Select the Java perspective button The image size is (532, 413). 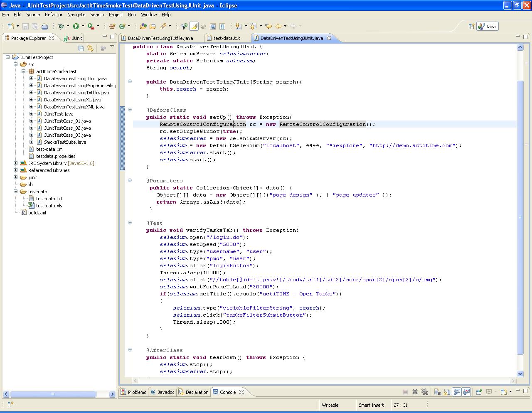487,26
